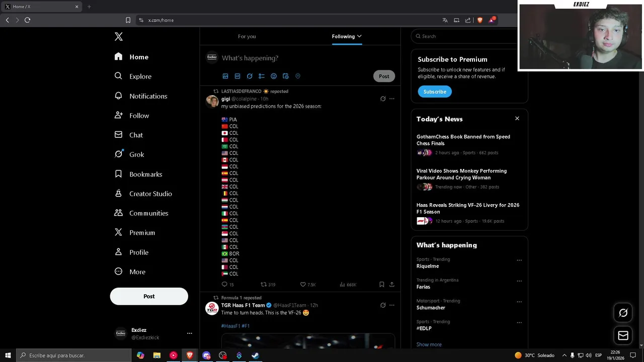Click Grok explain icon on gigi's post
The image size is (644, 362).
(383, 99)
